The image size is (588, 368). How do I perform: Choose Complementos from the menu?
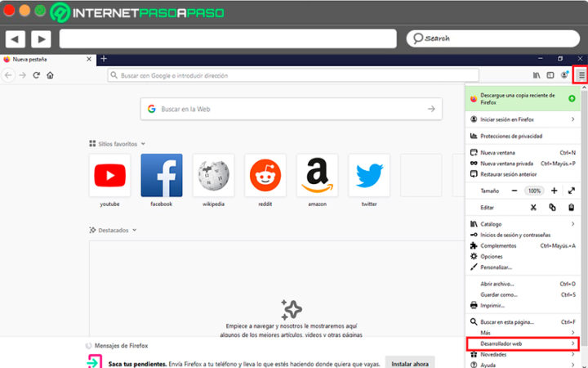click(x=498, y=245)
